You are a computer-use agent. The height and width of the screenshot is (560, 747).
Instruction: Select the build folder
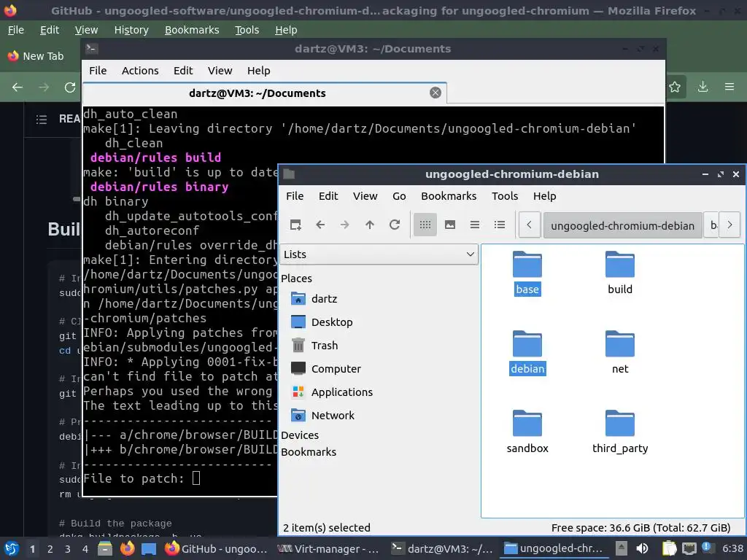620,273
